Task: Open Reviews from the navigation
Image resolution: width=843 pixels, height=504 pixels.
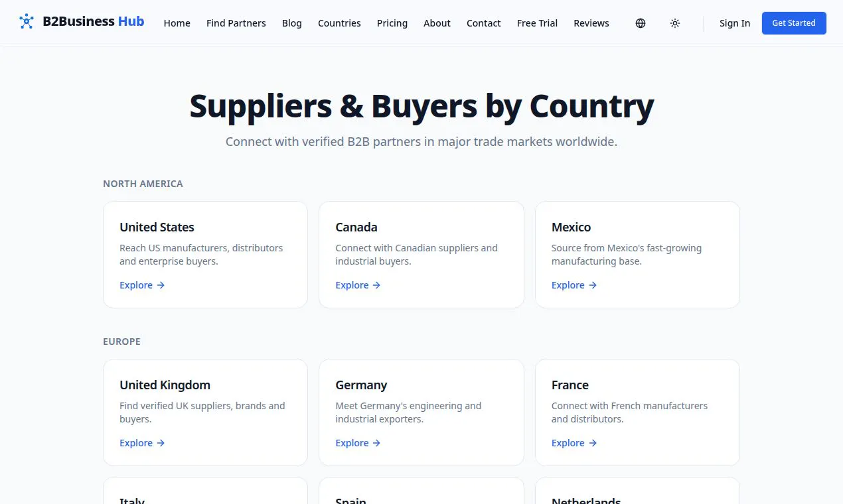Action: pos(591,23)
